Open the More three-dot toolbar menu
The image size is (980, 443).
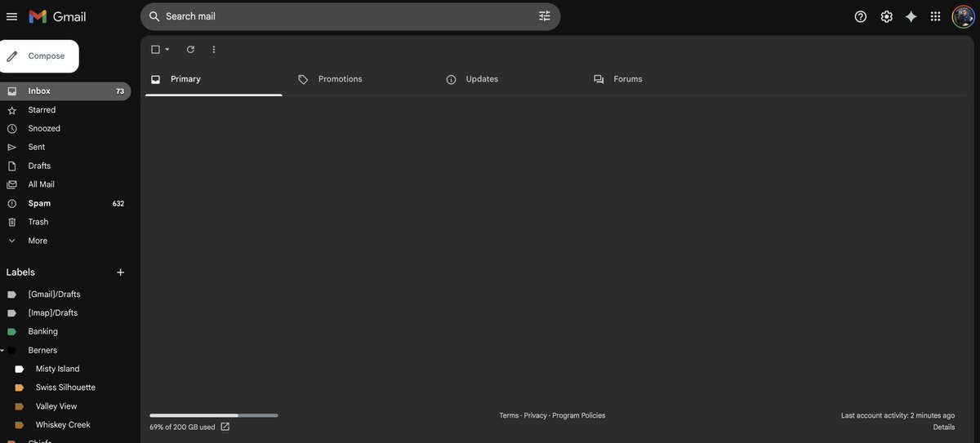214,50
